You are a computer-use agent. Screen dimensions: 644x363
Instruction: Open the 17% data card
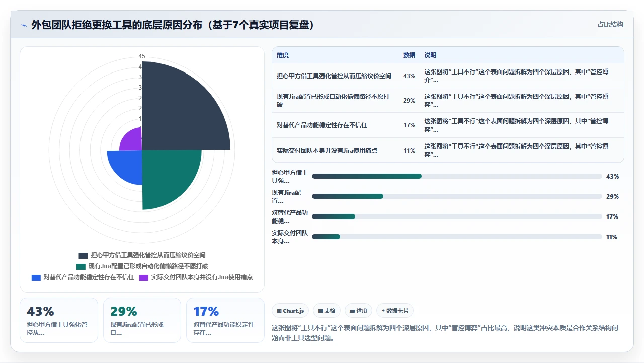point(225,320)
